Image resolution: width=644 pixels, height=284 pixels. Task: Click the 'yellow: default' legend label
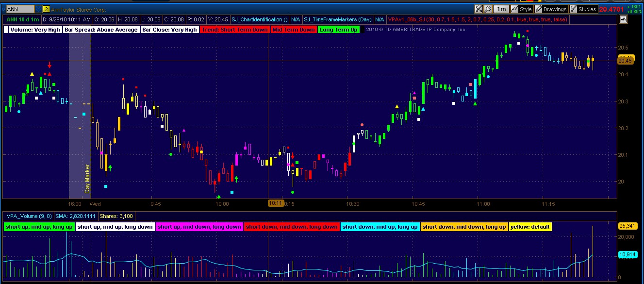(x=530, y=227)
